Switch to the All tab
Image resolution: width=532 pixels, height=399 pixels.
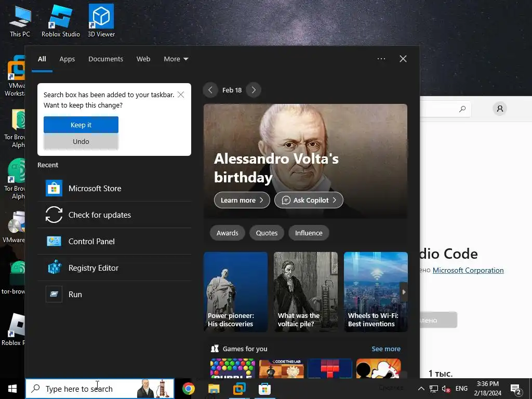42,59
